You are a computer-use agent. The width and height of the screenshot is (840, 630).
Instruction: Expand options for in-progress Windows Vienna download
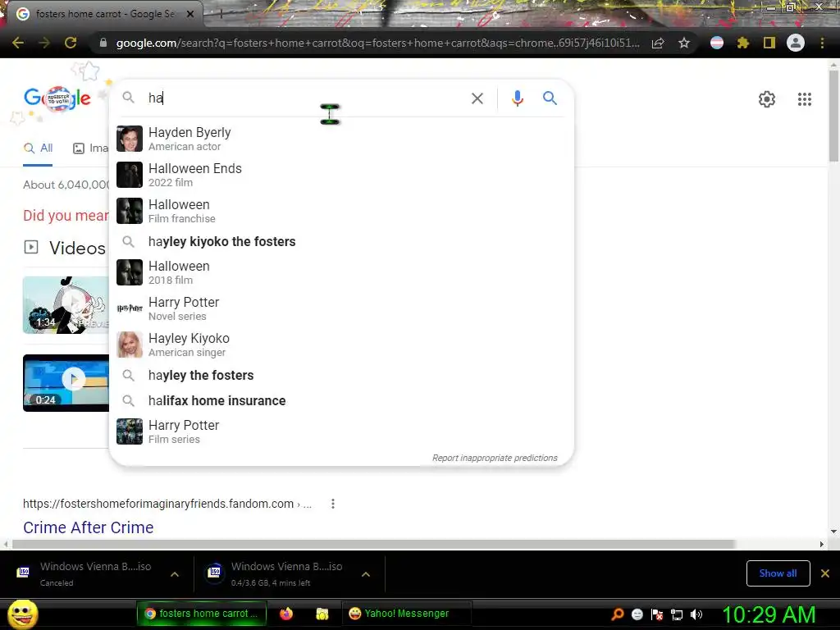[365, 574]
